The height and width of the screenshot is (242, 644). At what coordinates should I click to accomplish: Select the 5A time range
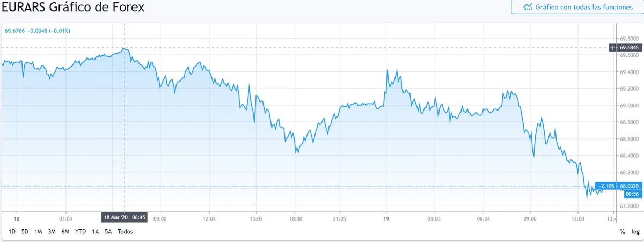tap(108, 232)
